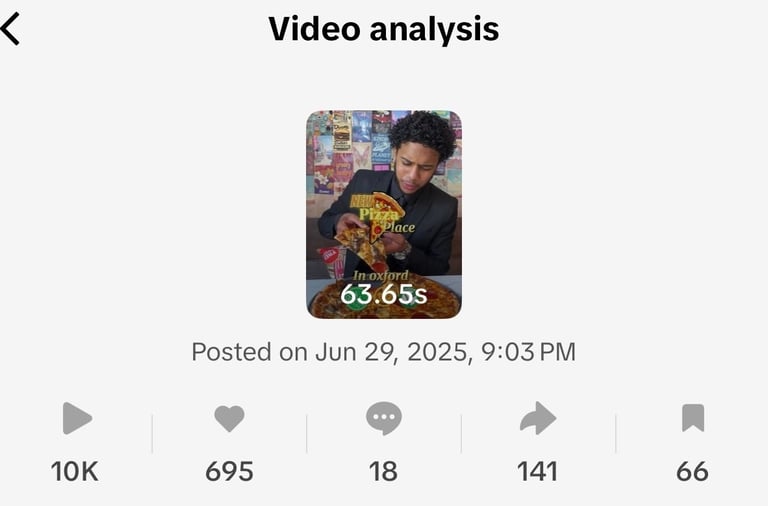Tap the share arrow icon
The image size is (768, 506).
click(538, 418)
